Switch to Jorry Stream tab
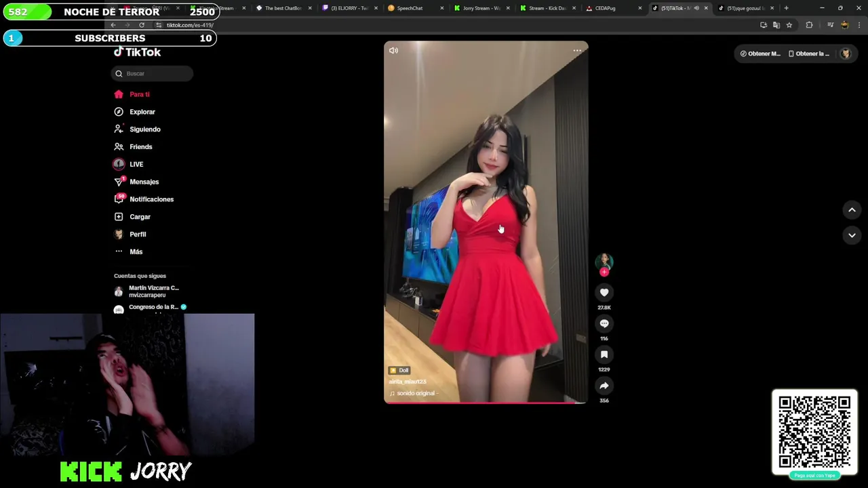Viewport: 868px width, 488px height. point(481,8)
